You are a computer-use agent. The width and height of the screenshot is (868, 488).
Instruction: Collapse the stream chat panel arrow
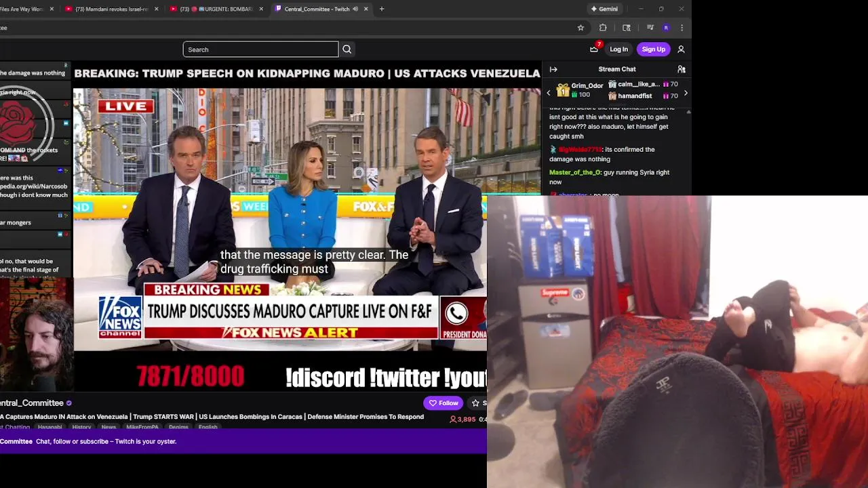click(x=553, y=69)
